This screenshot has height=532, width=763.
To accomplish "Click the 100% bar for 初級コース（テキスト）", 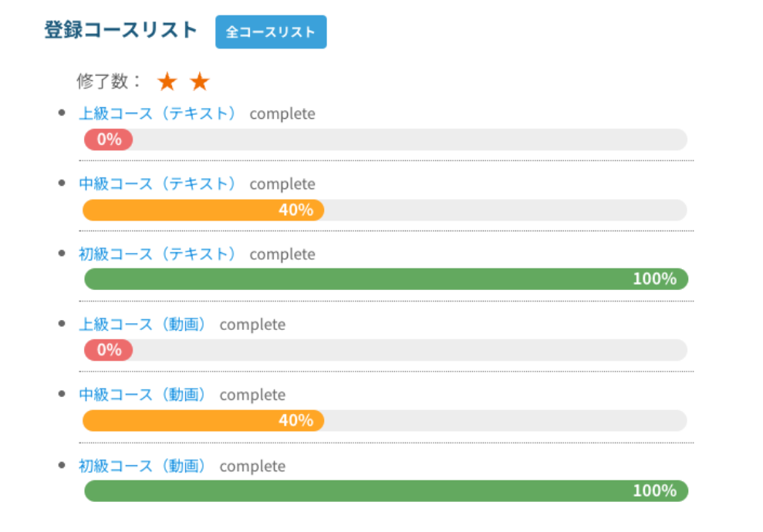I will coord(386,279).
